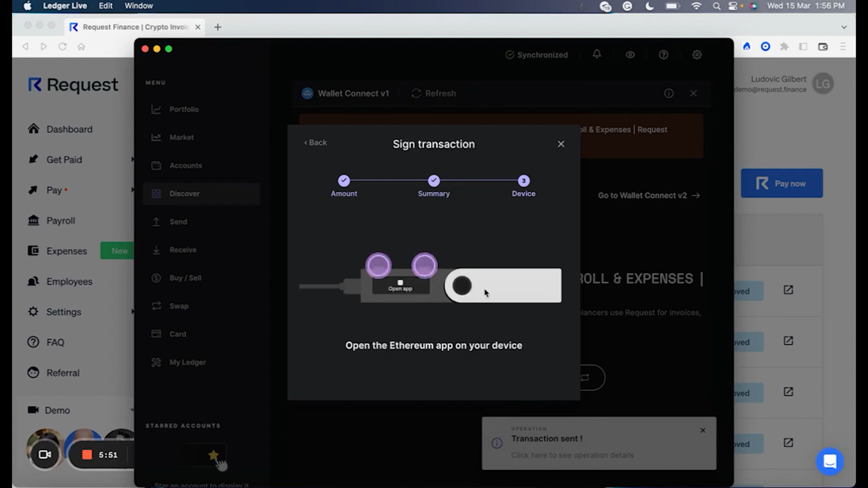
Task: Close the Sign transaction dialog
Action: pyautogui.click(x=561, y=144)
